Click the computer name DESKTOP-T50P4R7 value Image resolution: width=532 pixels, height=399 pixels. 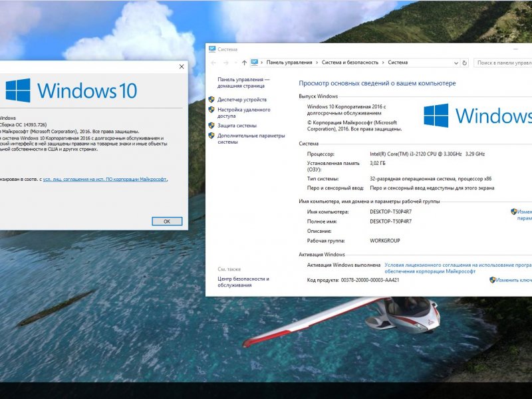coord(390,211)
